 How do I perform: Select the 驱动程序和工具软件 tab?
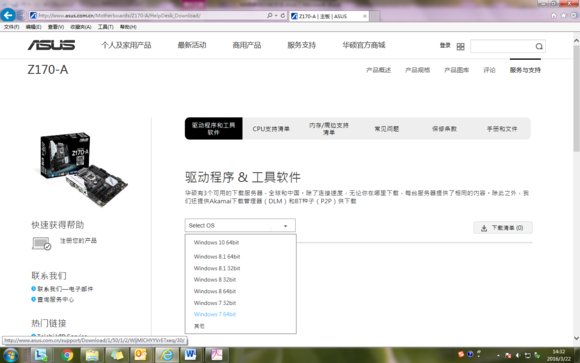pyautogui.click(x=213, y=128)
